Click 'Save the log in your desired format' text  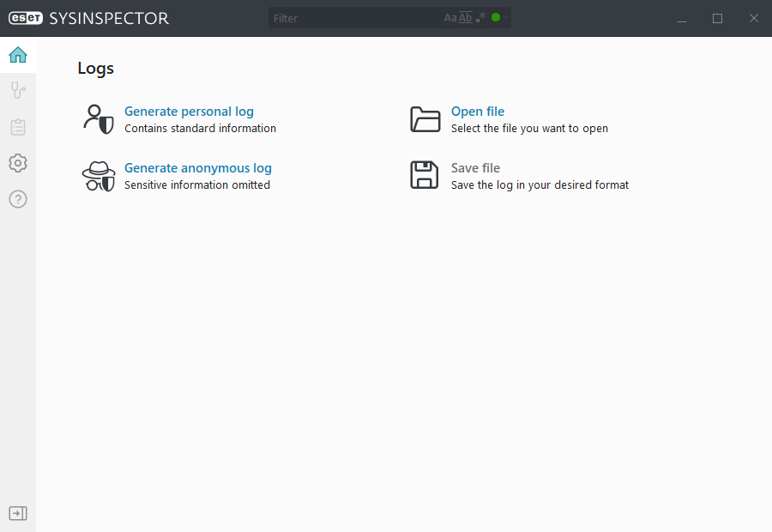pos(540,185)
